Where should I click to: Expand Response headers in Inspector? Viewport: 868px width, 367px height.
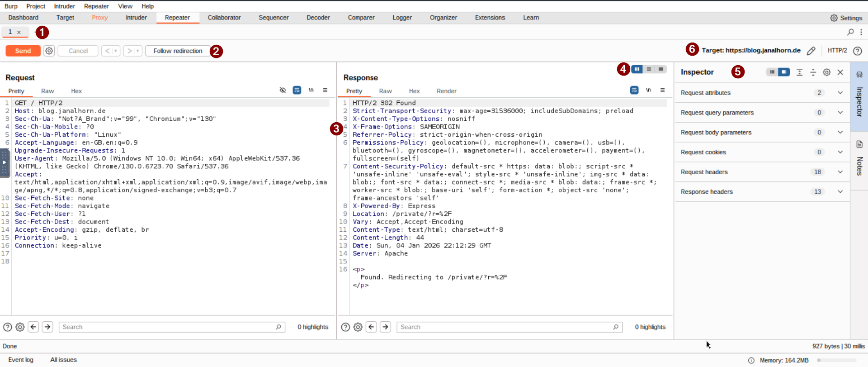(840, 192)
